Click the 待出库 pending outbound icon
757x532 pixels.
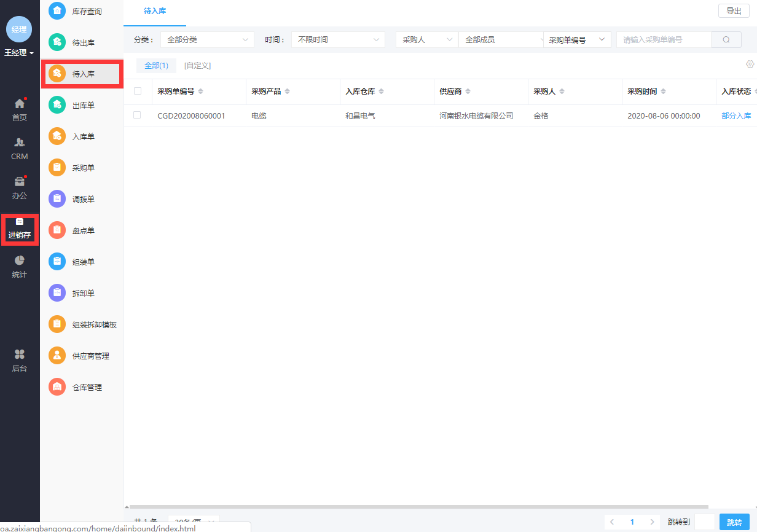coord(57,42)
